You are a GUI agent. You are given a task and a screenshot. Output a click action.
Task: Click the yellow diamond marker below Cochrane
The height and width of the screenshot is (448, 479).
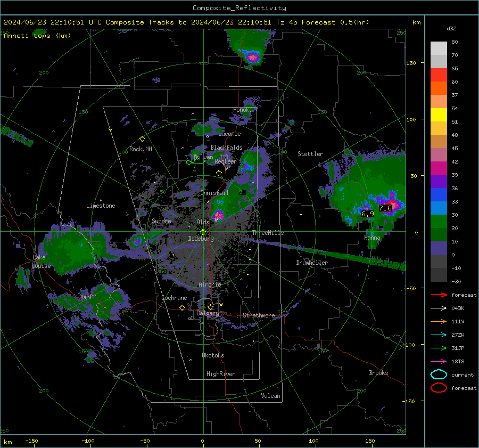tap(182, 307)
